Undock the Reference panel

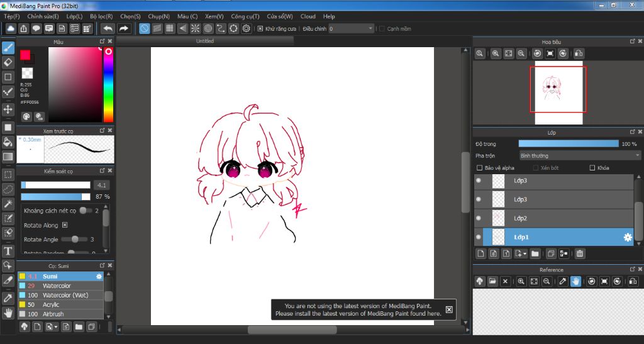point(633,269)
